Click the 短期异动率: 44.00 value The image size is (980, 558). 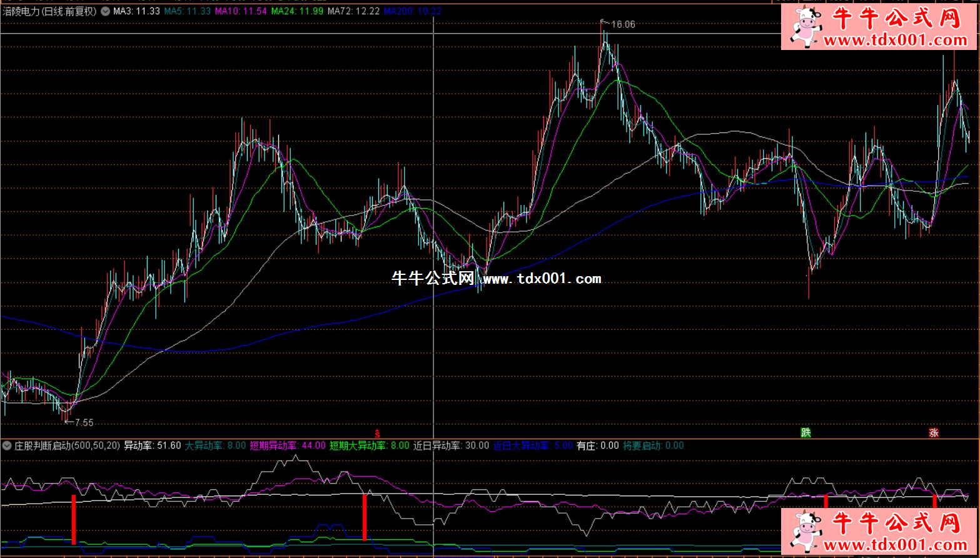(288, 446)
